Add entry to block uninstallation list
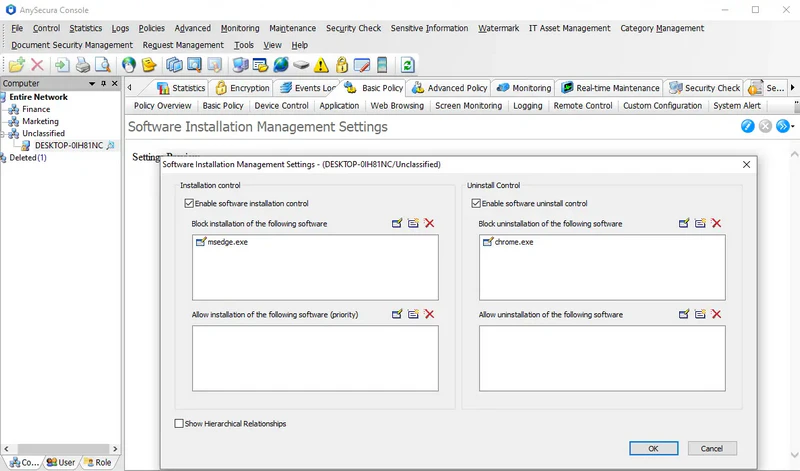 pyautogui.click(x=684, y=223)
